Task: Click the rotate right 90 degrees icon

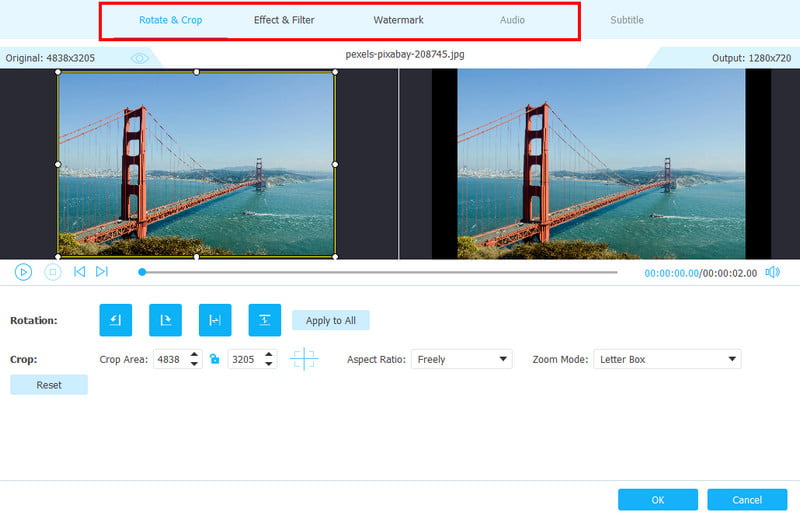Action: [165, 320]
